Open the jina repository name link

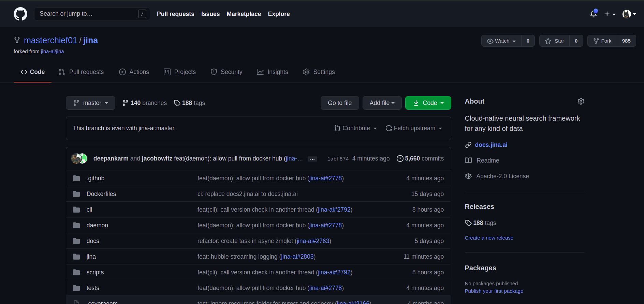[x=90, y=40]
